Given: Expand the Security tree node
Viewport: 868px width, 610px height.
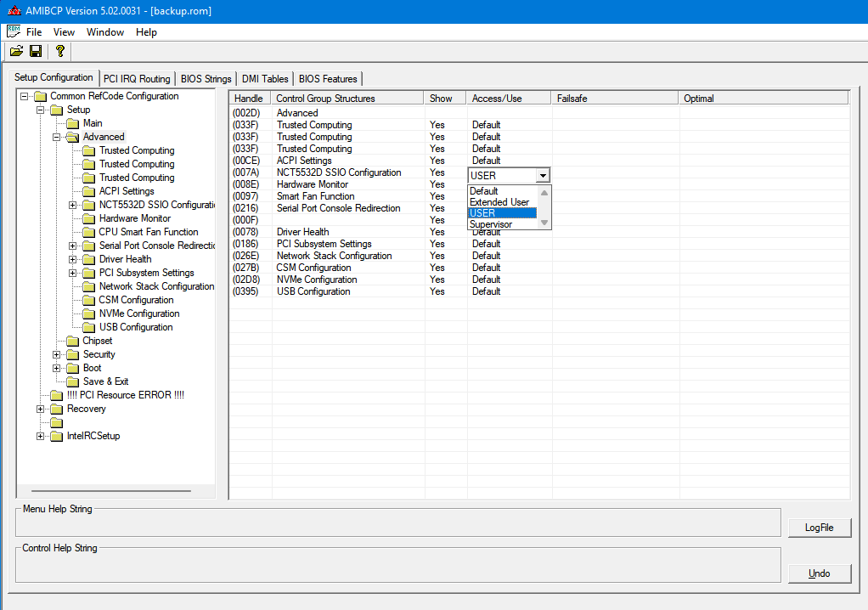Looking at the screenshot, I should click(x=56, y=354).
